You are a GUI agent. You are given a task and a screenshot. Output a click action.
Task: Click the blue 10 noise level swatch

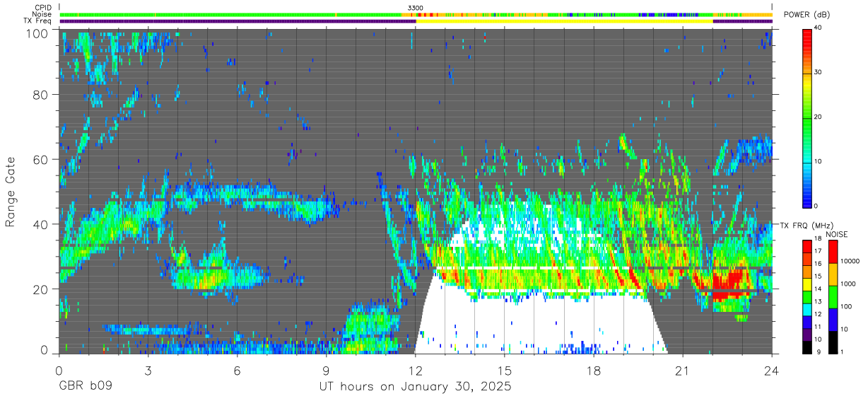832,320
